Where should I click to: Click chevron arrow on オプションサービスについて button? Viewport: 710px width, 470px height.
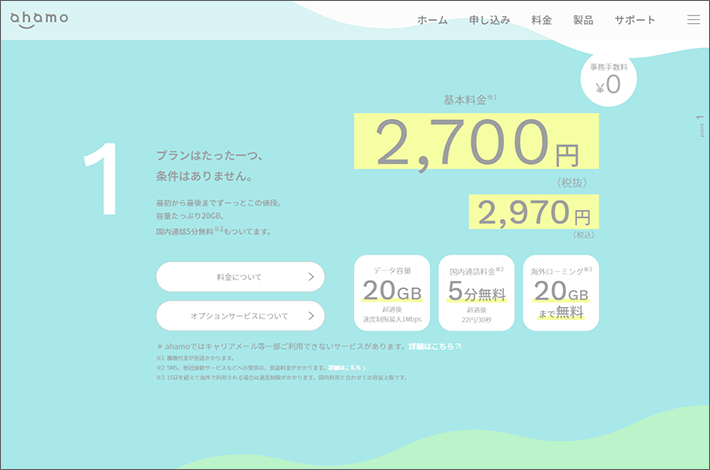point(311,316)
